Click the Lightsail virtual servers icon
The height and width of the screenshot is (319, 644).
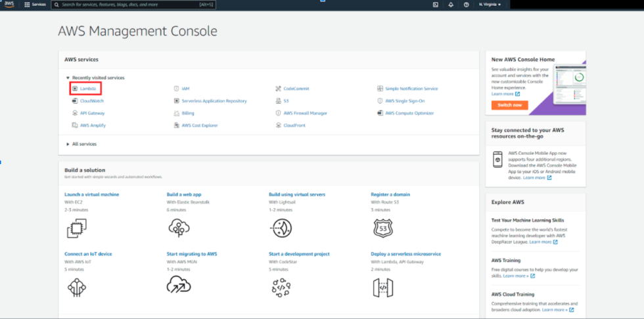pyautogui.click(x=281, y=228)
